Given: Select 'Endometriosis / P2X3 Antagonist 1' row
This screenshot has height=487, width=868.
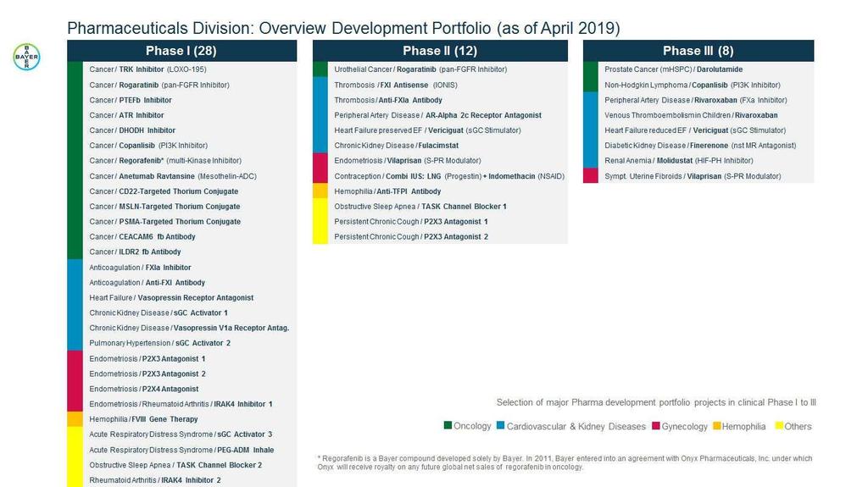Looking at the screenshot, I should [181, 358].
